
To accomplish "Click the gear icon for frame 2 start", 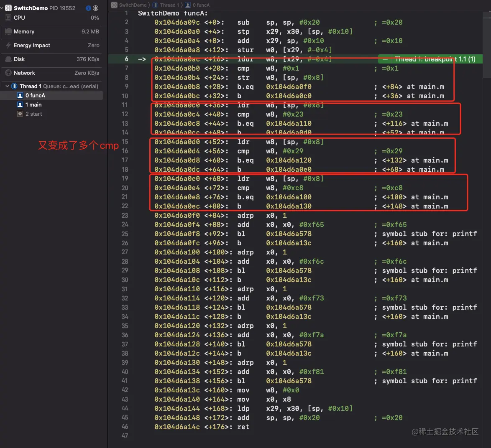I will pyautogui.click(x=20, y=114).
